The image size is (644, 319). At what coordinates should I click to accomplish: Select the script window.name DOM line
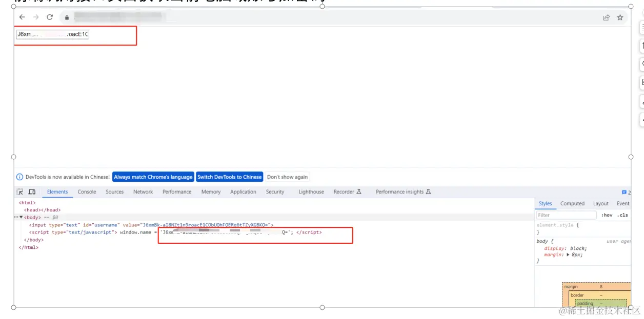[x=175, y=232]
